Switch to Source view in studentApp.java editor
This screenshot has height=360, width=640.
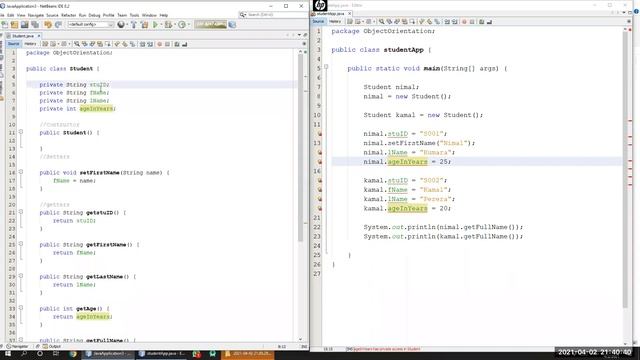coord(318,22)
